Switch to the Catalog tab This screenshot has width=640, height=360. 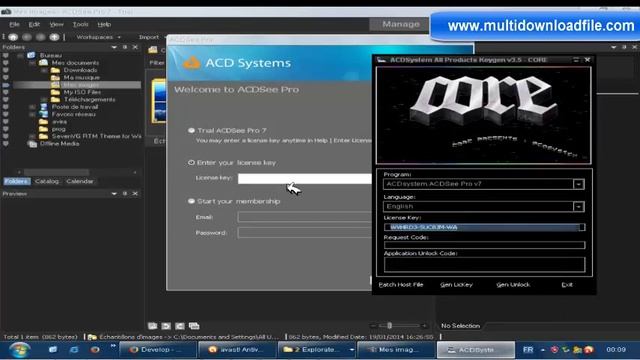pyautogui.click(x=47, y=181)
